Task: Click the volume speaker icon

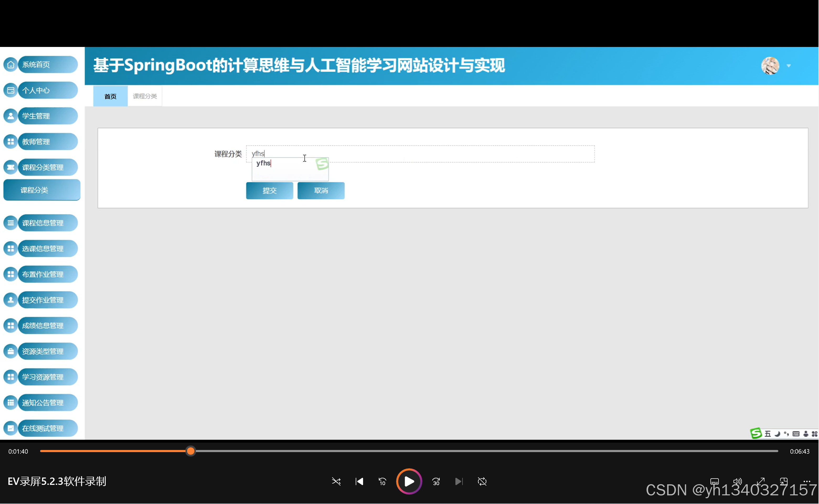Action: click(737, 482)
